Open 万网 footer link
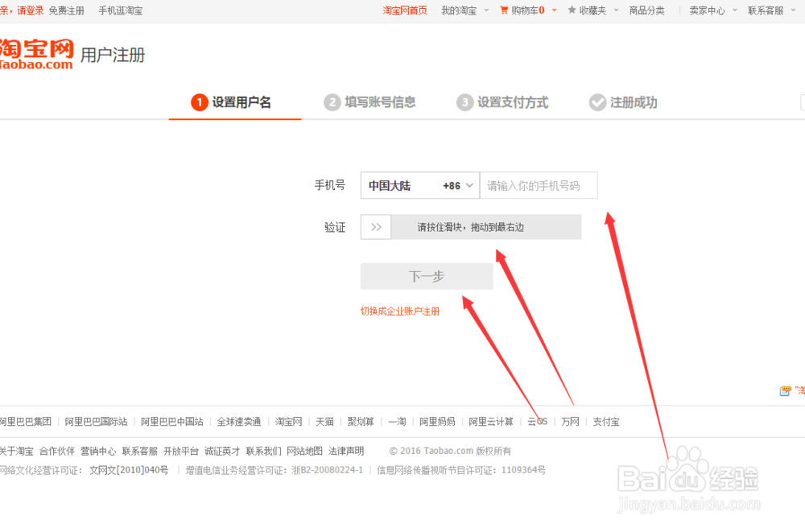Screen dimensions: 805x532 click(570, 422)
